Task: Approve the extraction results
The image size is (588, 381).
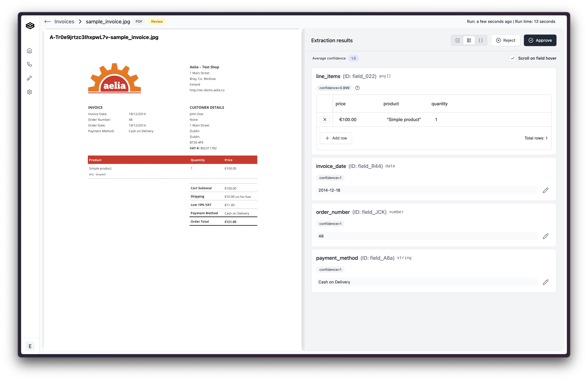Action: [540, 40]
